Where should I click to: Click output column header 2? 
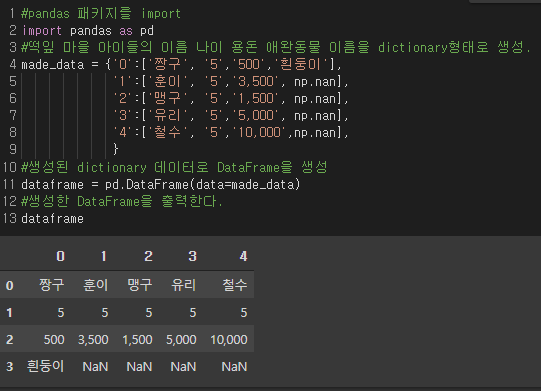(x=148, y=256)
